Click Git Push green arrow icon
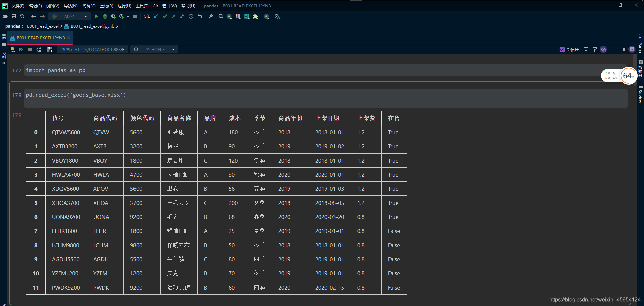Screen dimensions: 644x306 (x=173, y=16)
